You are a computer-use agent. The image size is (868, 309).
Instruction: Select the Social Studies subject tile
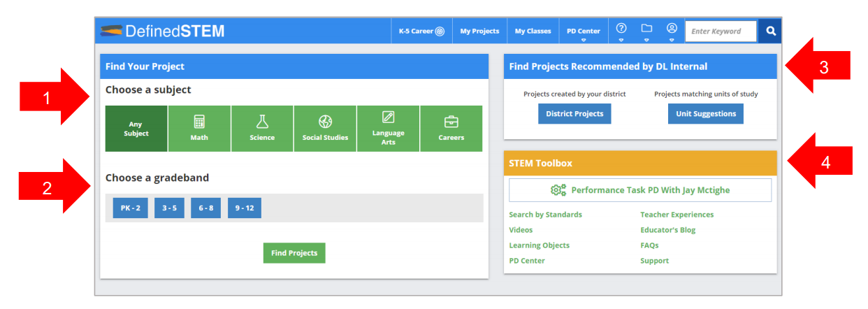[x=325, y=129]
